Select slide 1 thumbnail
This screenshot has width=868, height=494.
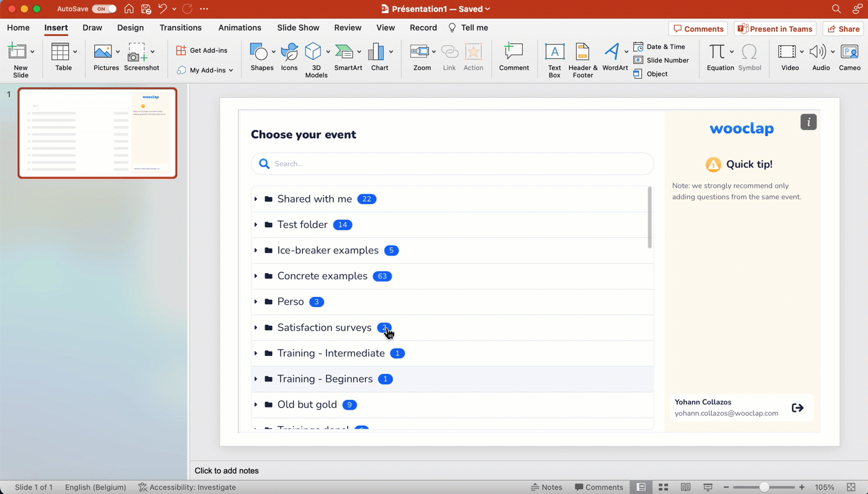tap(97, 133)
